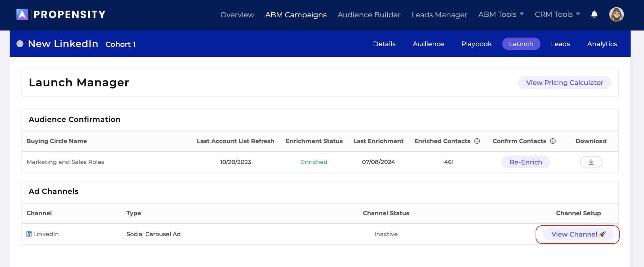Click the Re-Enrich button
The image size is (644, 267).
pos(526,162)
